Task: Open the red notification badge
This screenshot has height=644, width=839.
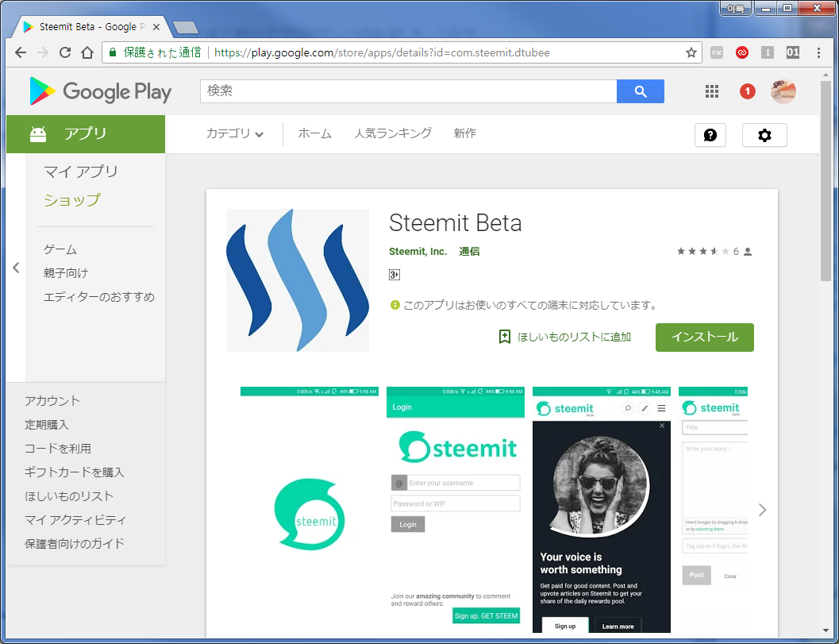Action: tap(747, 91)
